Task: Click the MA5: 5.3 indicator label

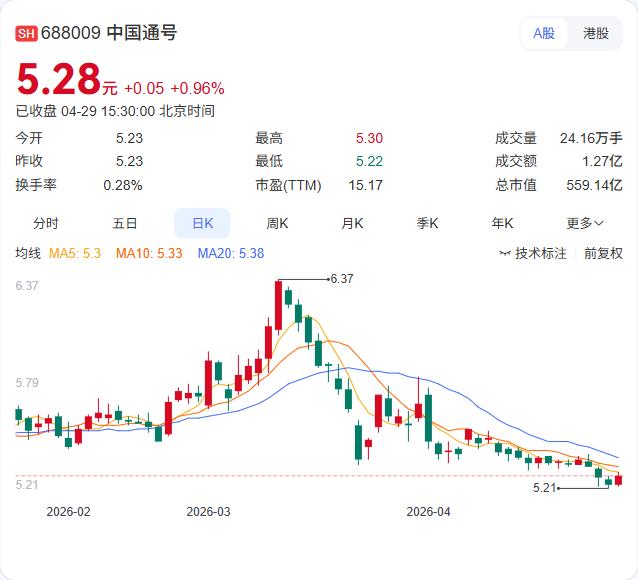Action: coord(75,253)
